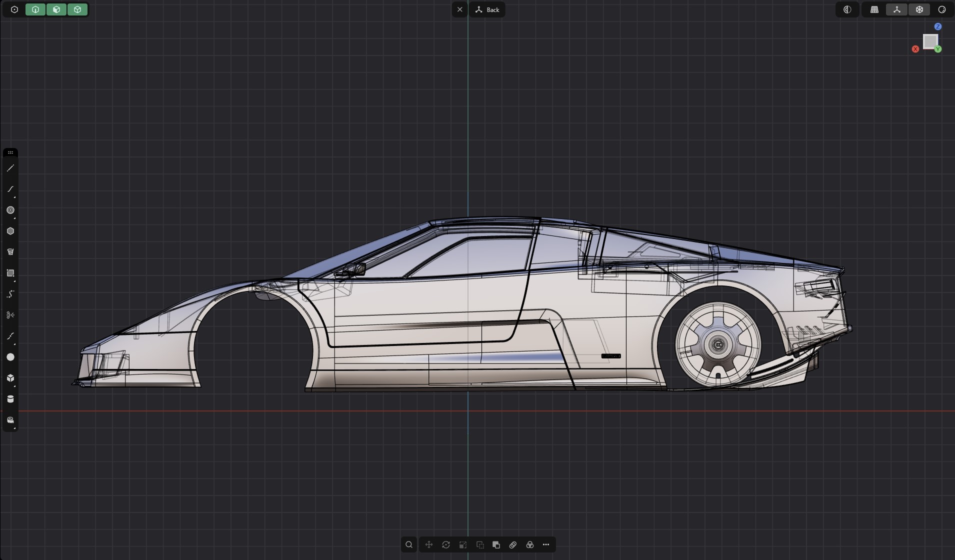Expand the tape roll tool flyout arrow
Viewport: 955px width, 560px height.
click(14, 428)
